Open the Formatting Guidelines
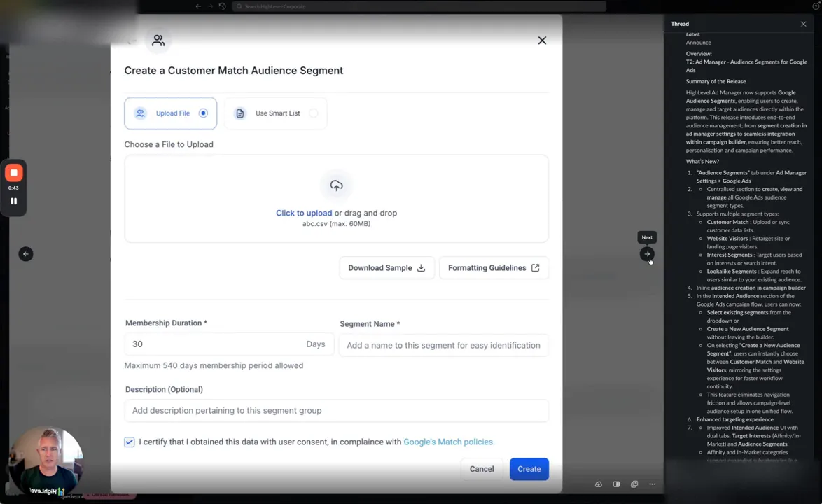The image size is (822, 504). coord(494,267)
